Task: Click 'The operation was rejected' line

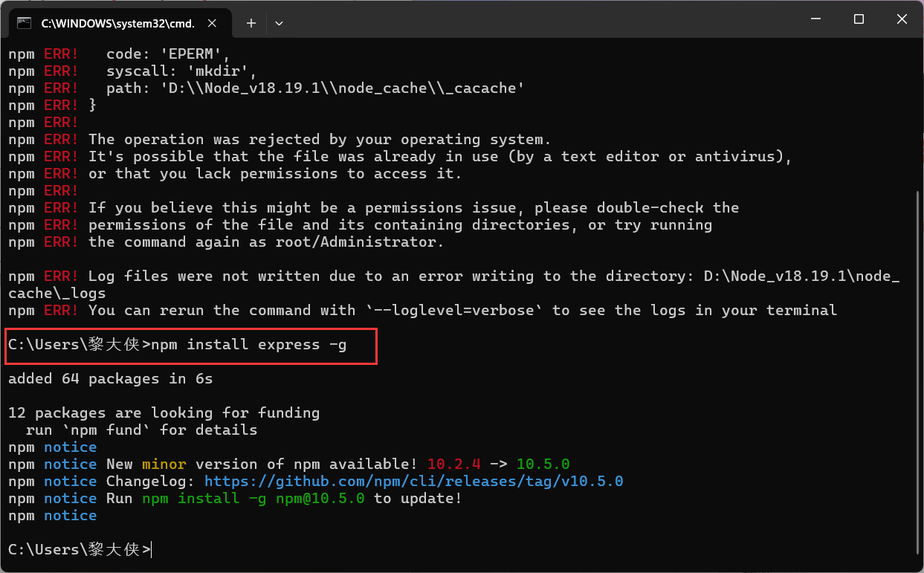Action: pos(280,140)
